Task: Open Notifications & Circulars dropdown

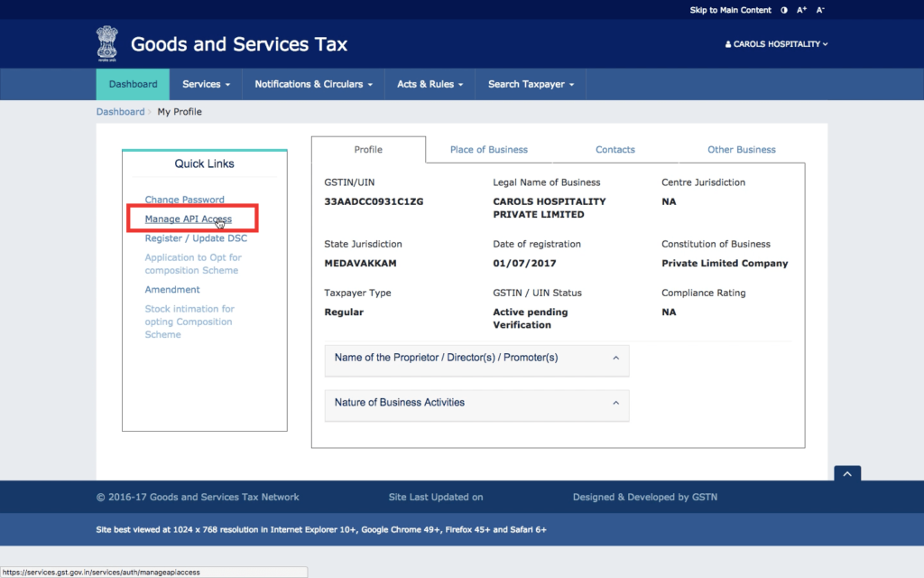Action: [x=313, y=84]
